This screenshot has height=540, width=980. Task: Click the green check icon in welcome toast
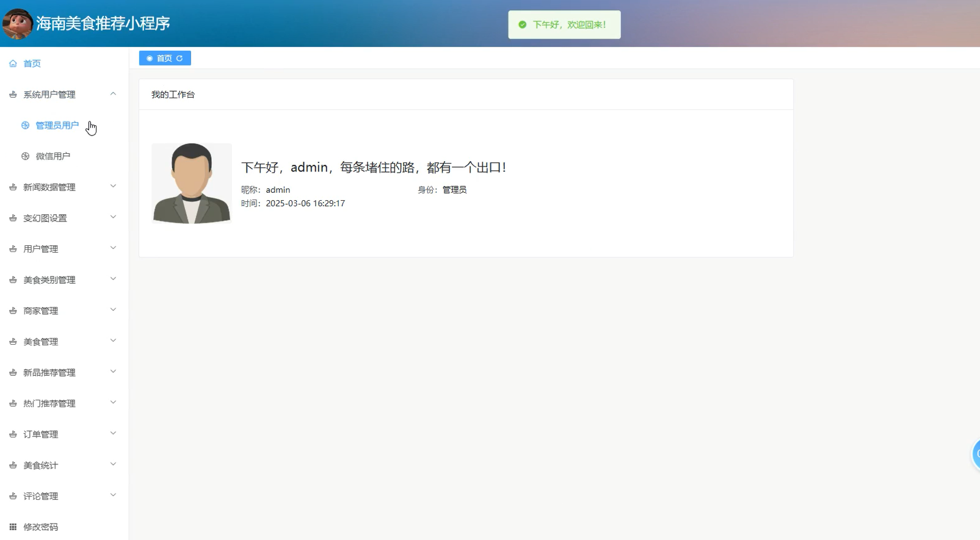(x=522, y=25)
